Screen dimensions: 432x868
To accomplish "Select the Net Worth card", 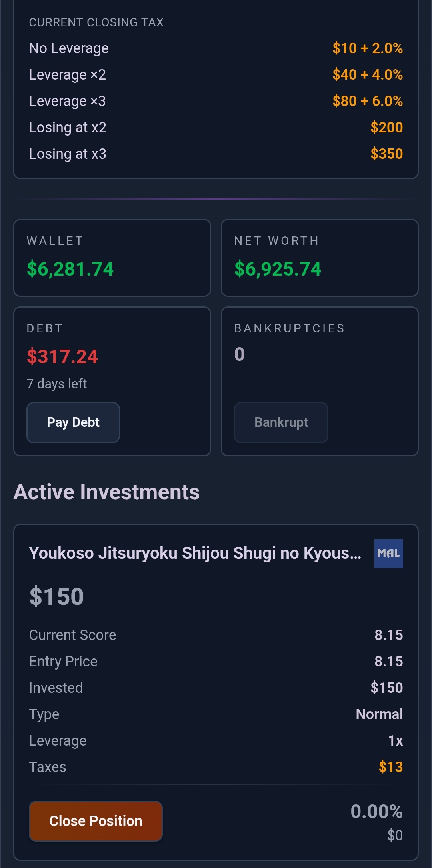I will click(x=320, y=258).
